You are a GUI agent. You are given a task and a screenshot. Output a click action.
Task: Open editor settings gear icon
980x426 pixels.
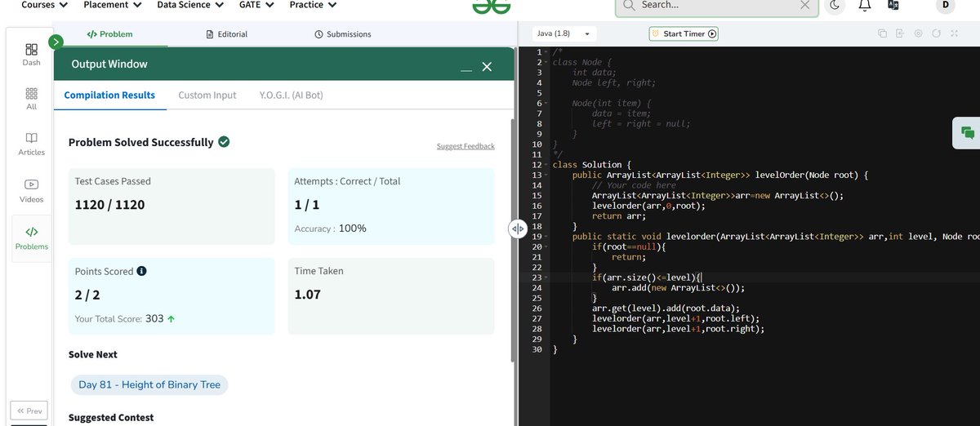pos(918,33)
